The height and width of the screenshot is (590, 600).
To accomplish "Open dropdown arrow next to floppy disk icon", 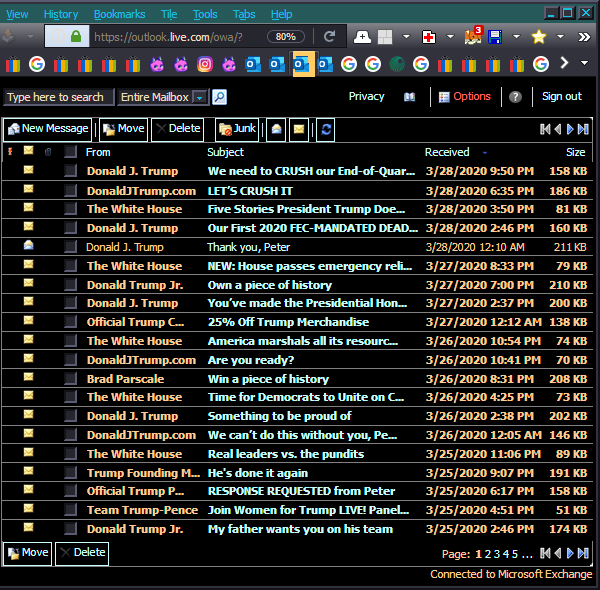I will coord(516,37).
